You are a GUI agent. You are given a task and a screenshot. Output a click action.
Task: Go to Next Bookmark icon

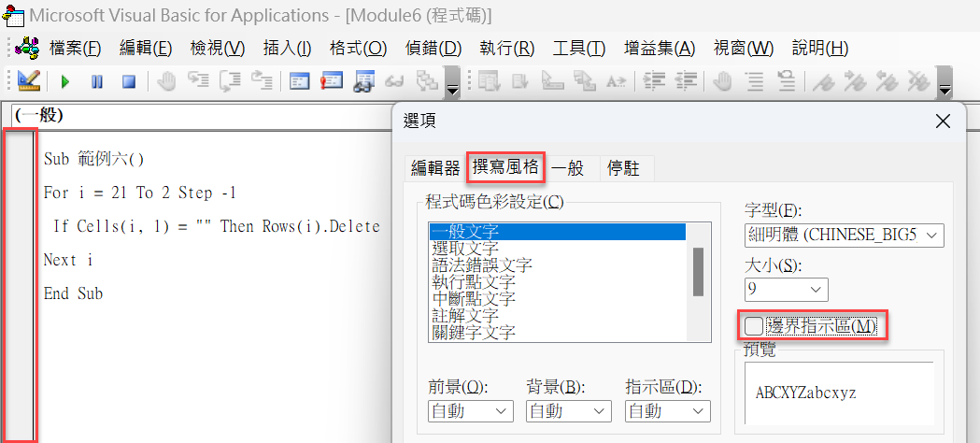(x=855, y=81)
